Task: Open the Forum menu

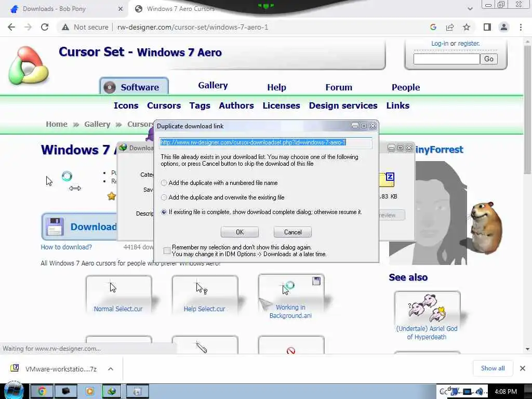Action: (x=339, y=87)
